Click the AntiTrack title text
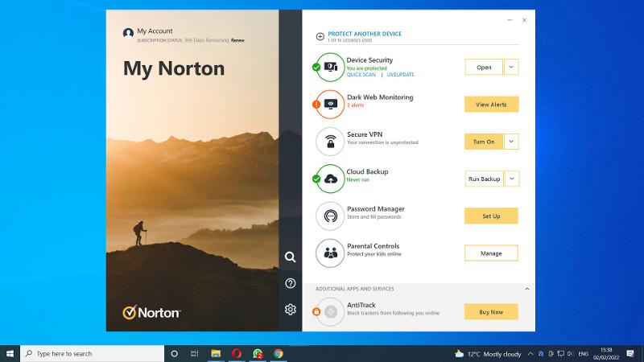 [361, 305]
